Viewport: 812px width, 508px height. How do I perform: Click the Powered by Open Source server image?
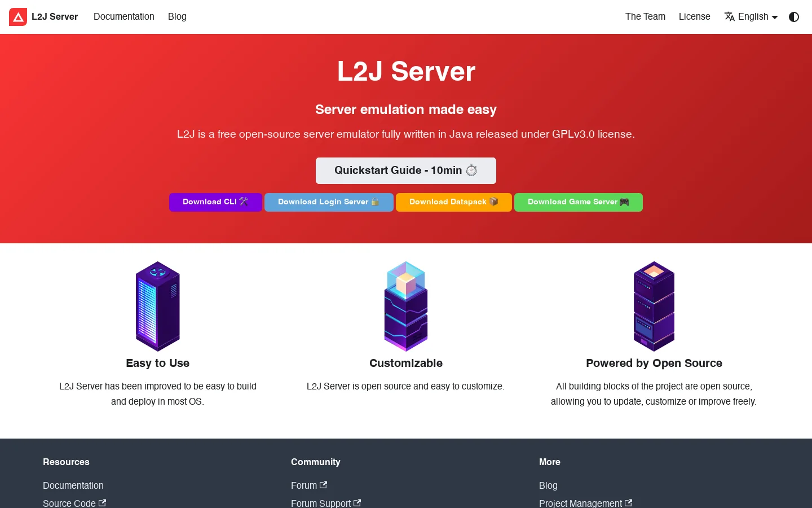[x=654, y=306]
